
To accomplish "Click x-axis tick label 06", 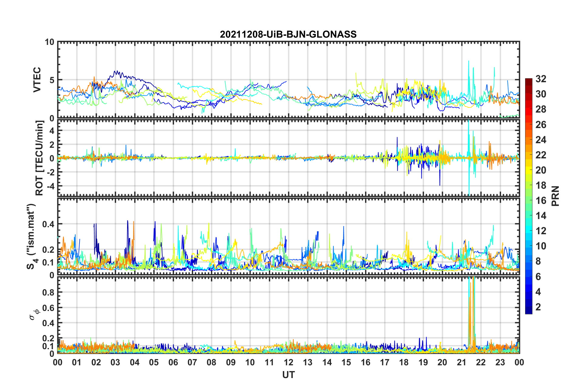I will click(x=173, y=362).
